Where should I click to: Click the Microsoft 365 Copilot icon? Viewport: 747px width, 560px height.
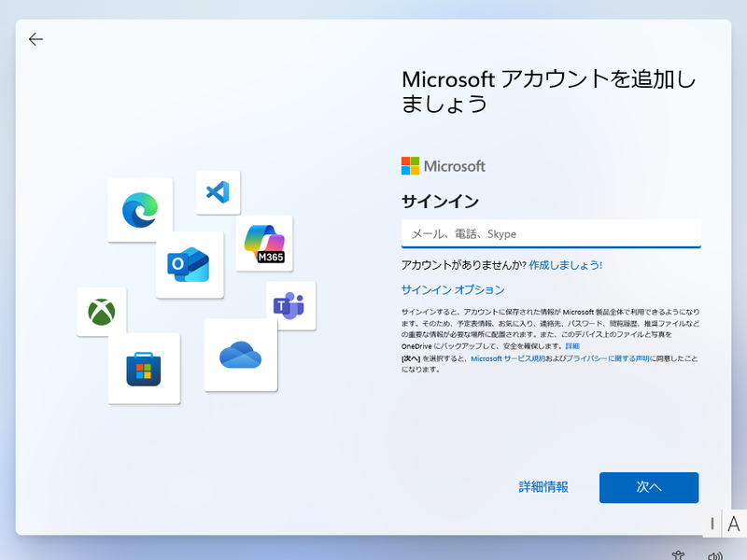(262, 241)
